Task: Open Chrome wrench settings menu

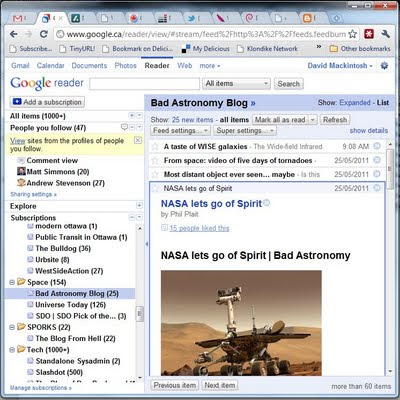Action: 385,34
